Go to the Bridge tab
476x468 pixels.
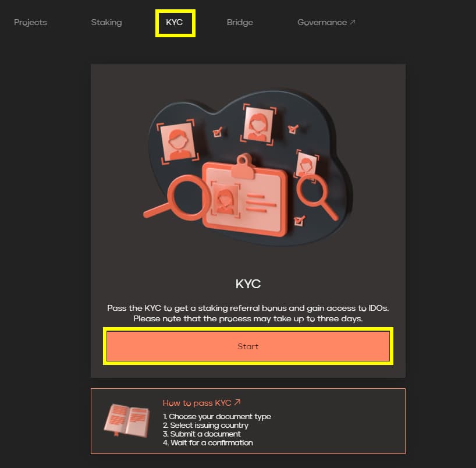coord(240,23)
